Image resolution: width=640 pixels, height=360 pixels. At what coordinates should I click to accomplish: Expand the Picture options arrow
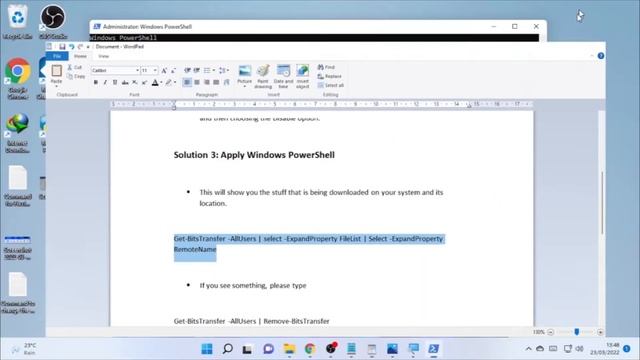[244, 87]
